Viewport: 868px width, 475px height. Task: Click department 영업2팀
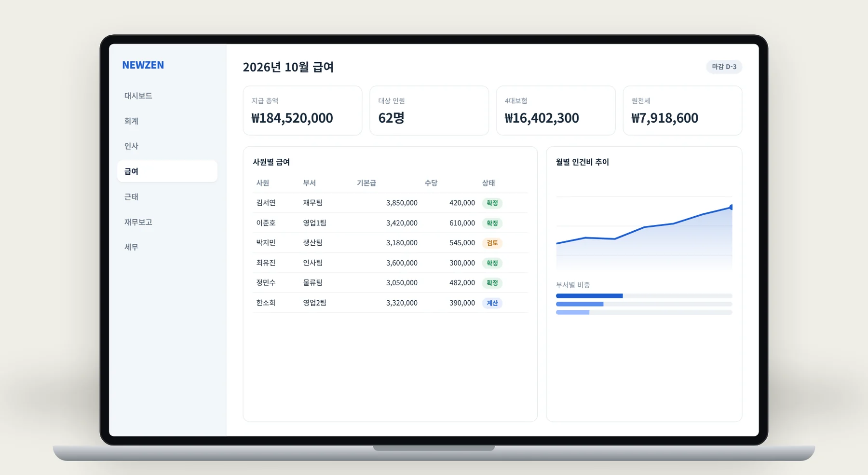click(x=314, y=303)
